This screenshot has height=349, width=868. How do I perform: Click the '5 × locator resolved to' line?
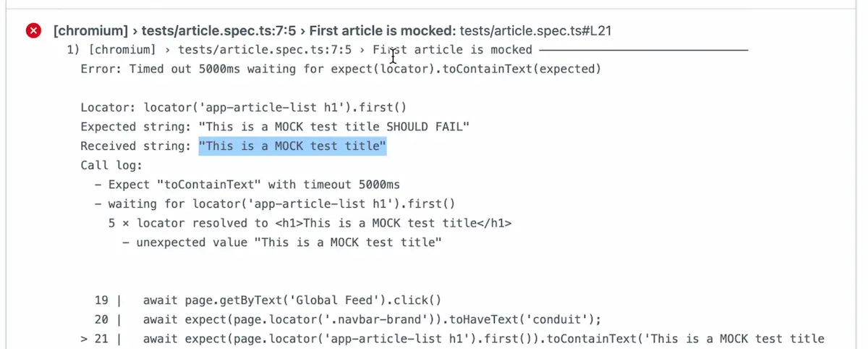point(310,223)
